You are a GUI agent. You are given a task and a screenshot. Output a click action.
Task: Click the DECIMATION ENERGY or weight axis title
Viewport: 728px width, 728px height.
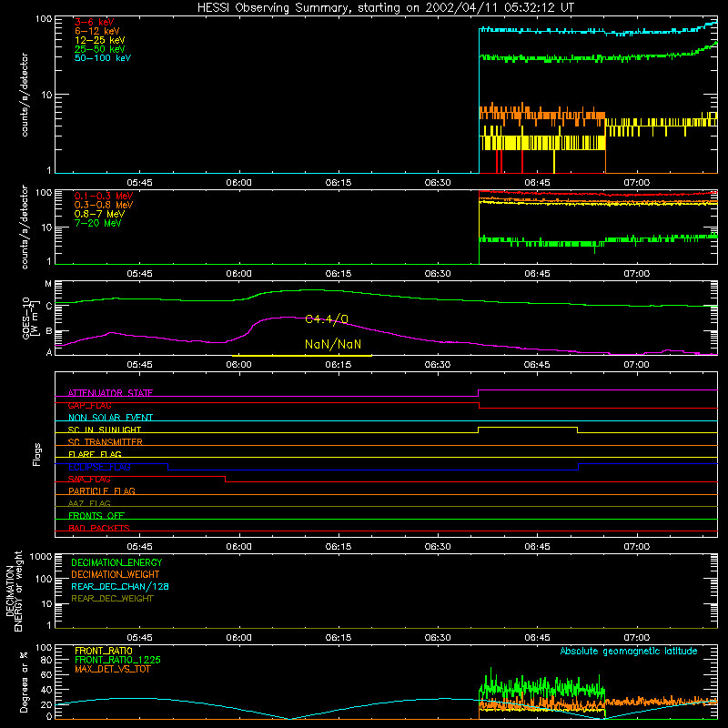[14, 591]
